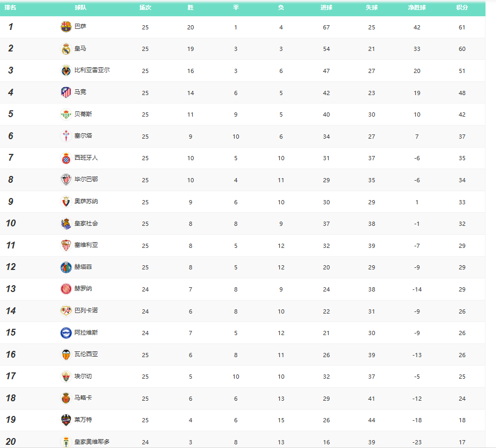Click the Celta (塞尔塔) crest icon

tap(66, 136)
